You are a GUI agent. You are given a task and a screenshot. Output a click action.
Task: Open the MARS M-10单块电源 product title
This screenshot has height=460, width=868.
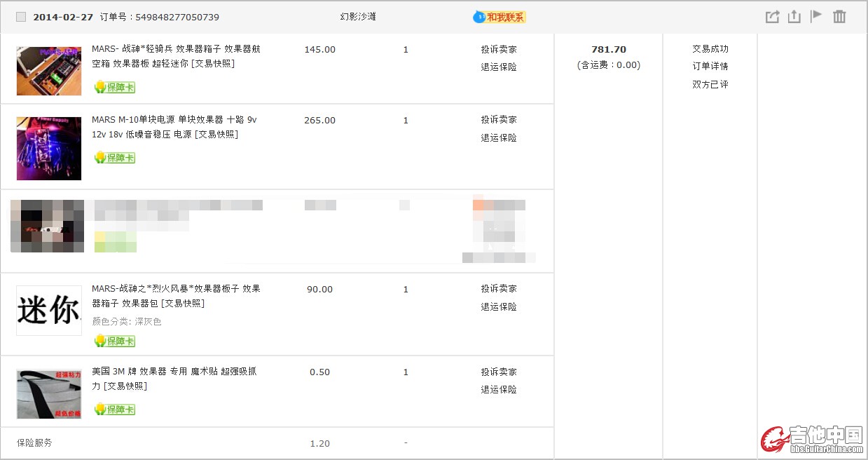pyautogui.click(x=174, y=127)
